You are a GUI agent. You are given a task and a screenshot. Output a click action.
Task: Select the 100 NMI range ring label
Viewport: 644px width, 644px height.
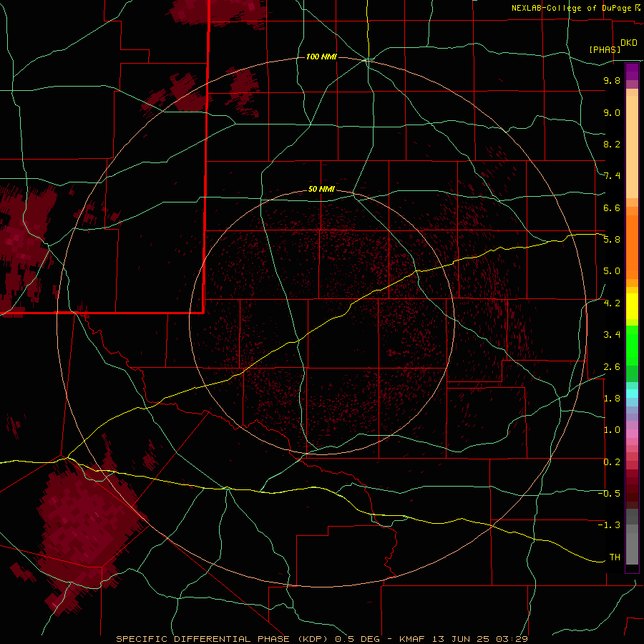321,57
